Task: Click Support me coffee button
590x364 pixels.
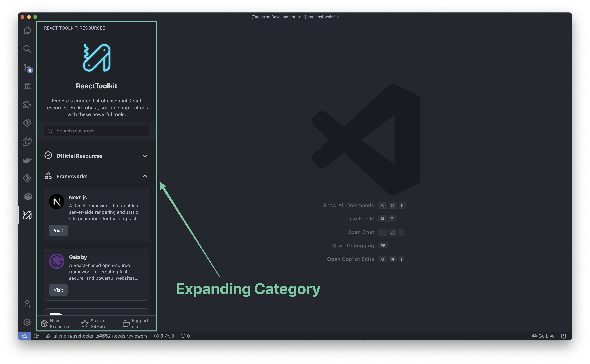Action: click(135, 324)
